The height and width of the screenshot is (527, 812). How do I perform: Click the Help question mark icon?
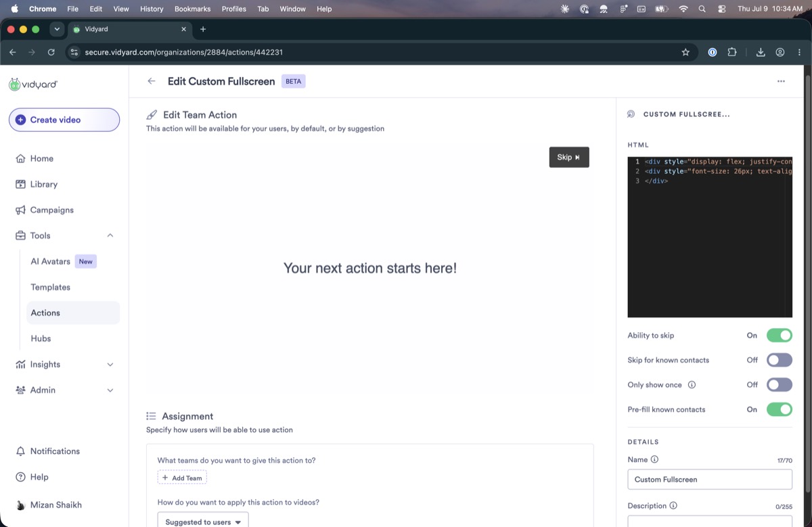(x=20, y=477)
